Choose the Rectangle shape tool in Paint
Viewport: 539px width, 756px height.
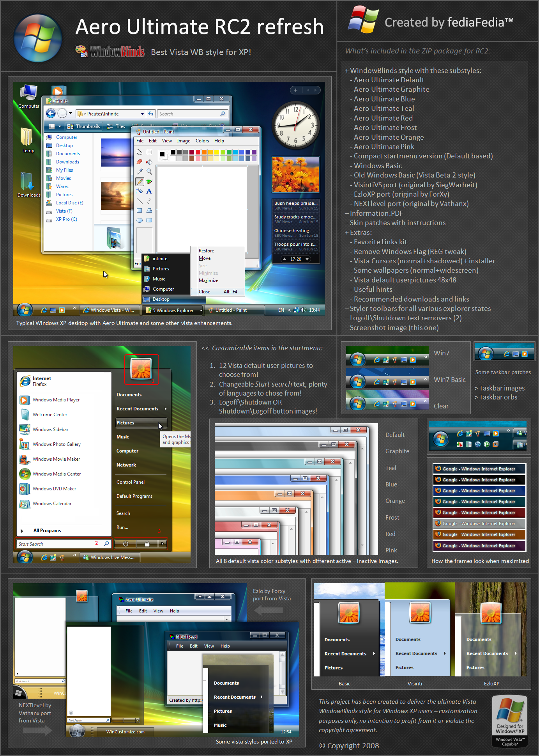click(x=140, y=211)
